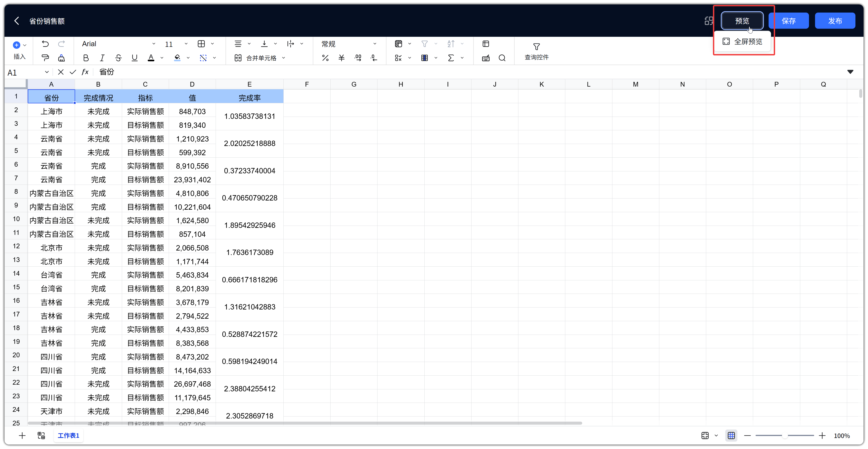The width and height of the screenshot is (868, 449).
Task: Click the filter funnel icon in toolbar
Action: (x=425, y=44)
